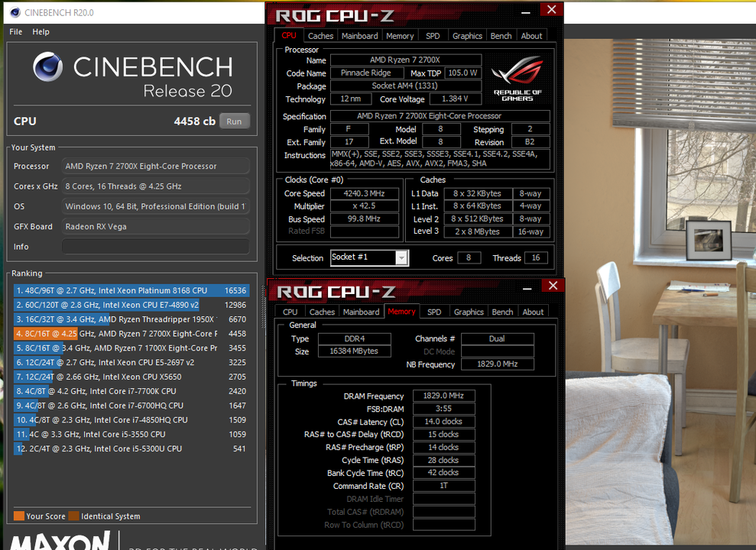
Task: Switch to CPU tab in lower CPU-Z
Action: [290, 312]
